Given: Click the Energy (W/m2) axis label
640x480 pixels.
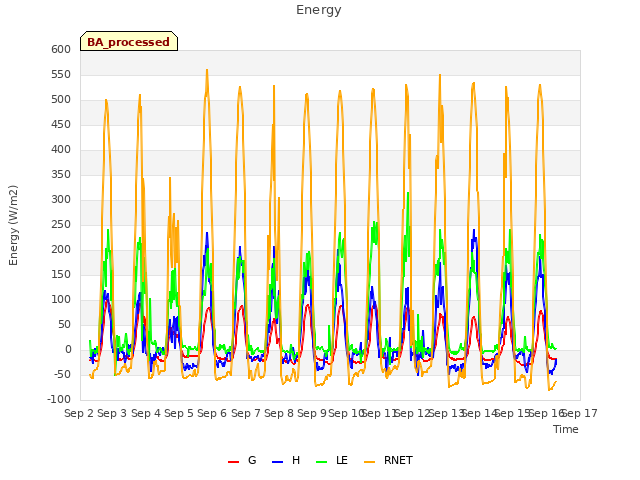Looking at the screenshot, I should (x=13, y=225).
